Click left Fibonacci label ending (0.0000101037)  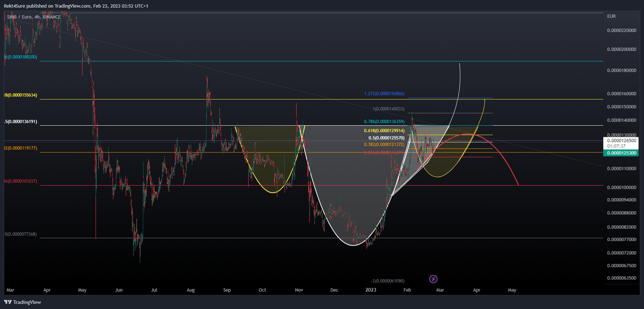(21, 181)
